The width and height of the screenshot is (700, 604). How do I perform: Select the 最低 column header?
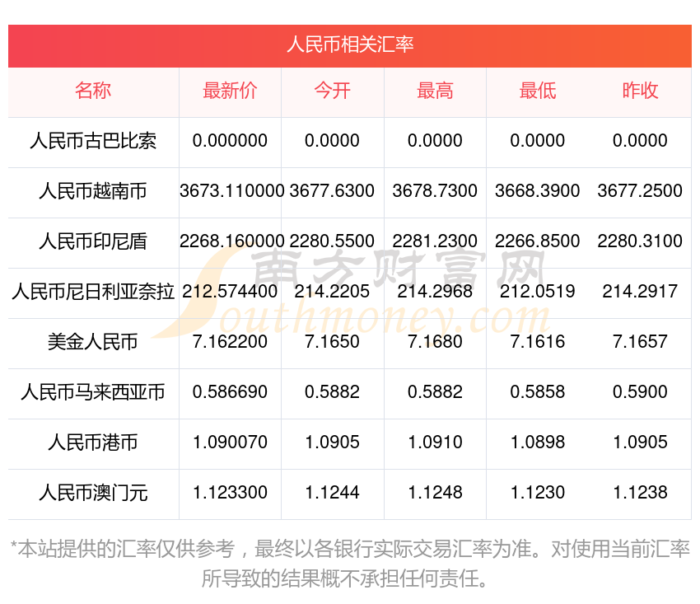click(x=538, y=91)
